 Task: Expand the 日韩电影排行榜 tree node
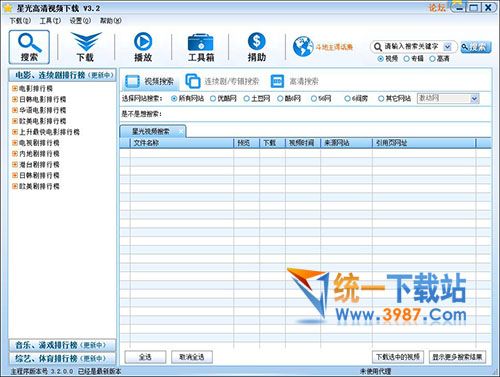(15, 99)
